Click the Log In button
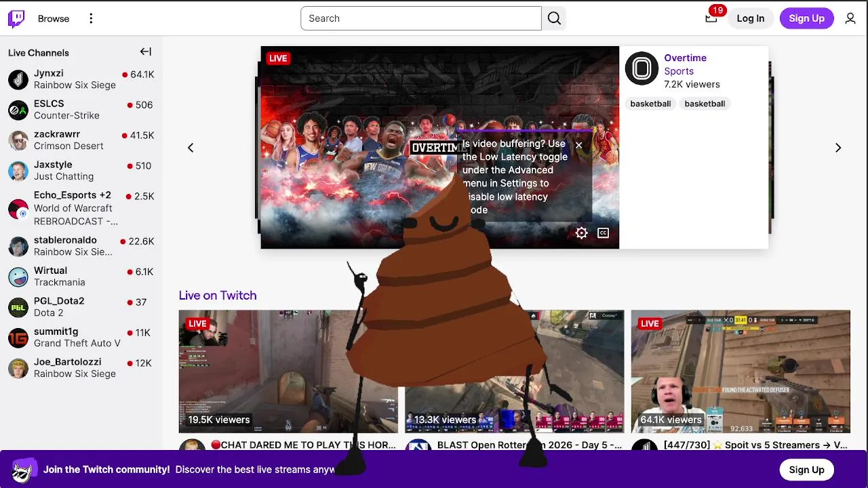Viewport: 868px width, 488px height. tap(751, 18)
